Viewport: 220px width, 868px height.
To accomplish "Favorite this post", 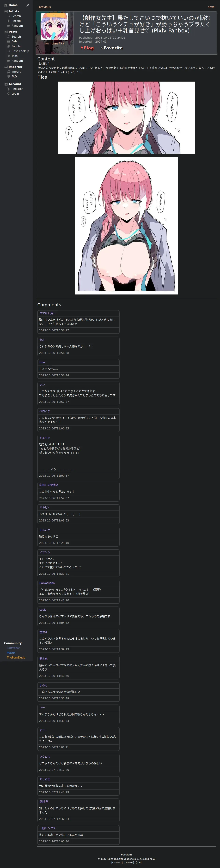I will pos(111,48).
